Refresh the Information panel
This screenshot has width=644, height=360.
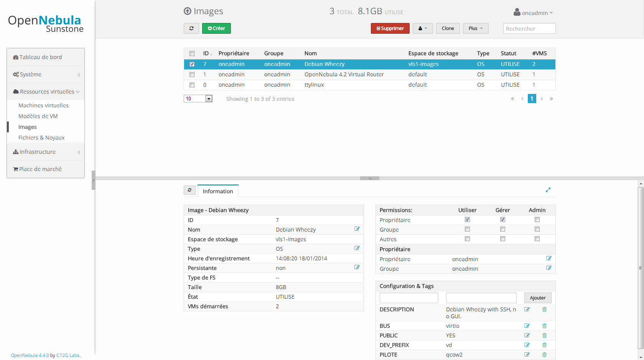189,190
